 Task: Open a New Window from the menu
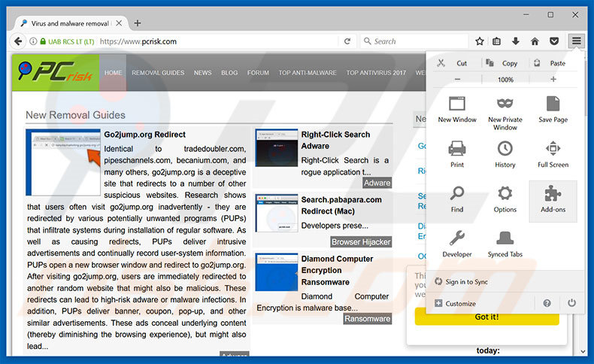click(457, 110)
